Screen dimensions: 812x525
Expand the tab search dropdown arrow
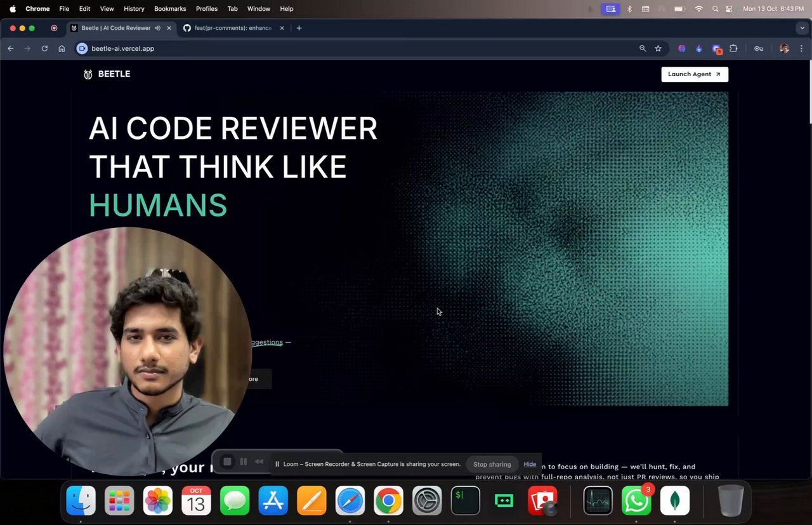[802, 28]
